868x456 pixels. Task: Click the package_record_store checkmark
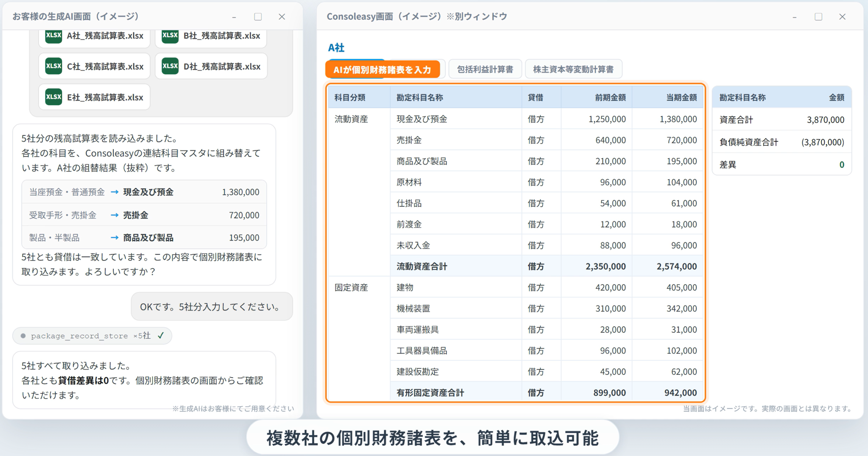tap(161, 336)
